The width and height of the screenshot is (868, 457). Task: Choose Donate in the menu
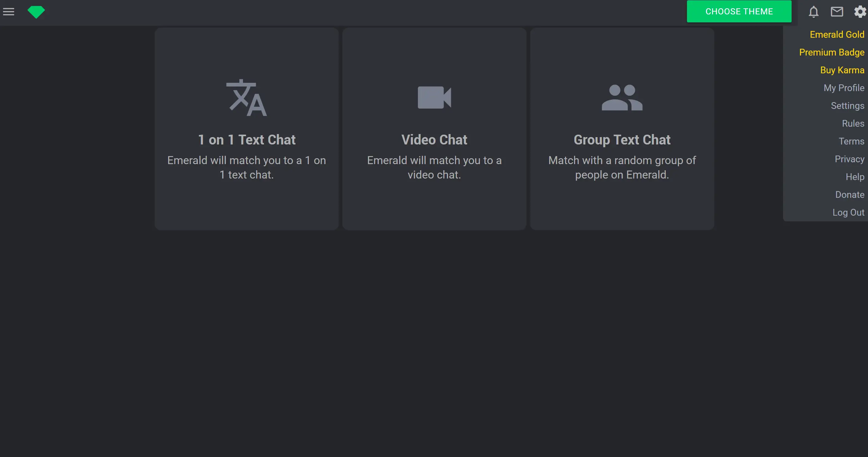(850, 195)
